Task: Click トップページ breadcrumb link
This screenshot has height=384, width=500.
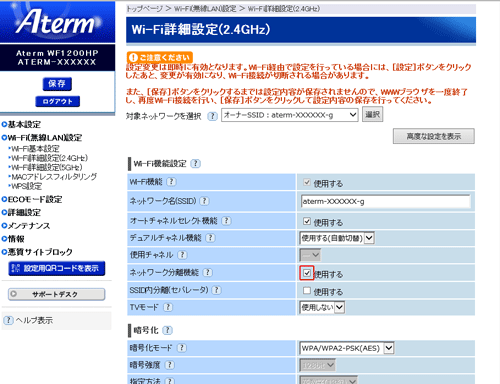Action: (144, 9)
